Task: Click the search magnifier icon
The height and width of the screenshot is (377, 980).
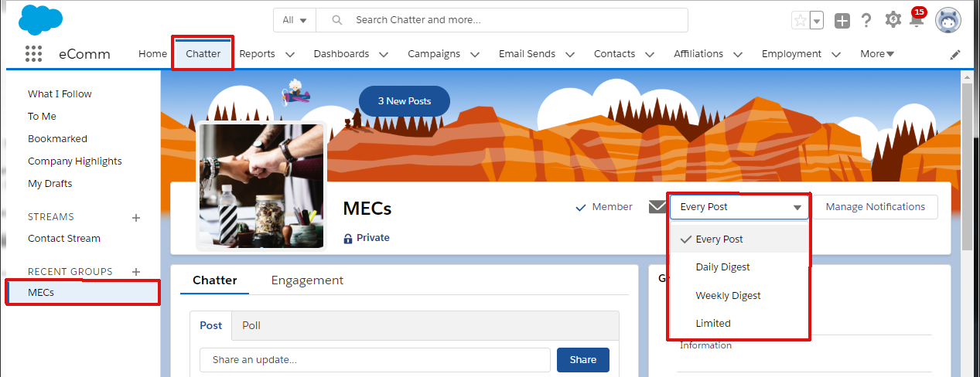Action: tap(336, 20)
